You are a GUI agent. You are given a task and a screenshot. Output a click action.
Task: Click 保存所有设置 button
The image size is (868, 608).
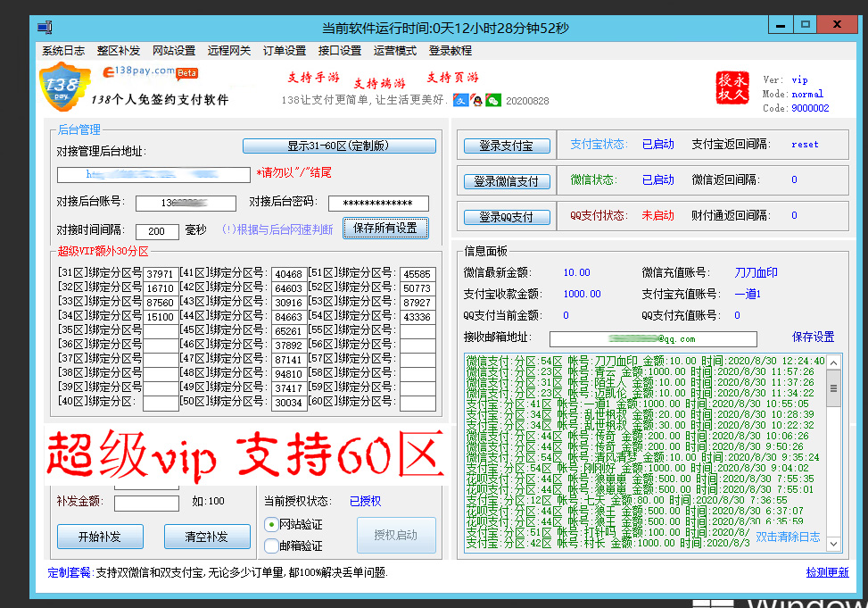click(x=385, y=228)
